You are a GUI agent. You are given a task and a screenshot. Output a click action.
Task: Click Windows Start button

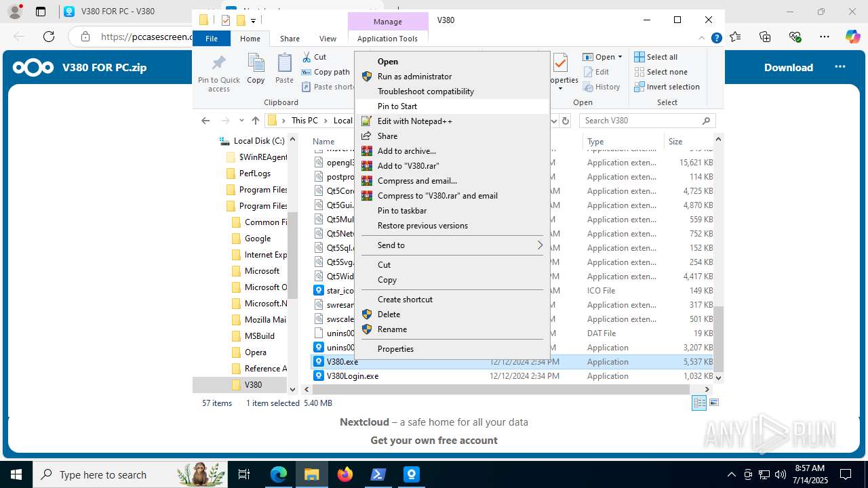click(x=16, y=474)
